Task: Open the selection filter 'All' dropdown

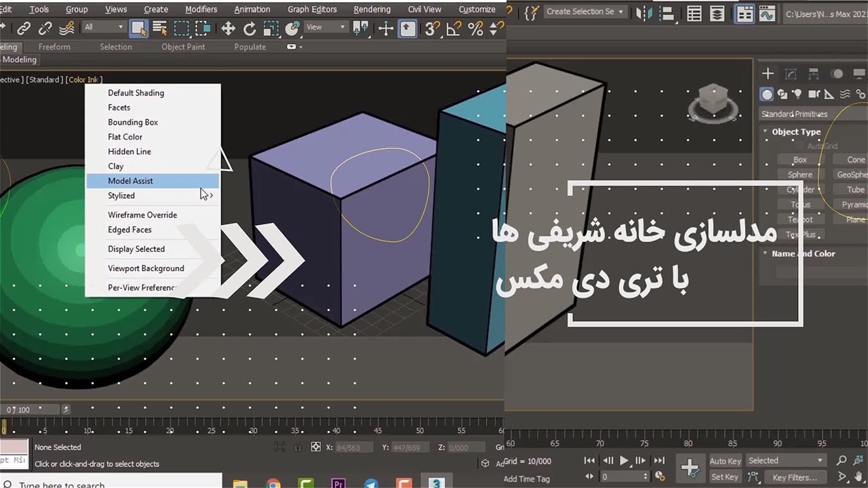Action: pos(104,27)
